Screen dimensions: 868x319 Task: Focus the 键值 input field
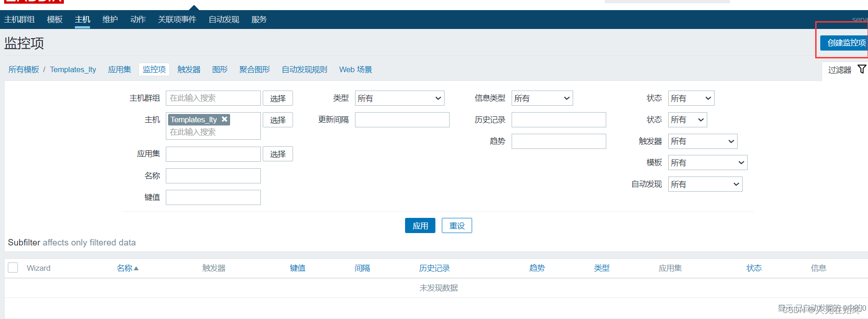pyautogui.click(x=213, y=197)
